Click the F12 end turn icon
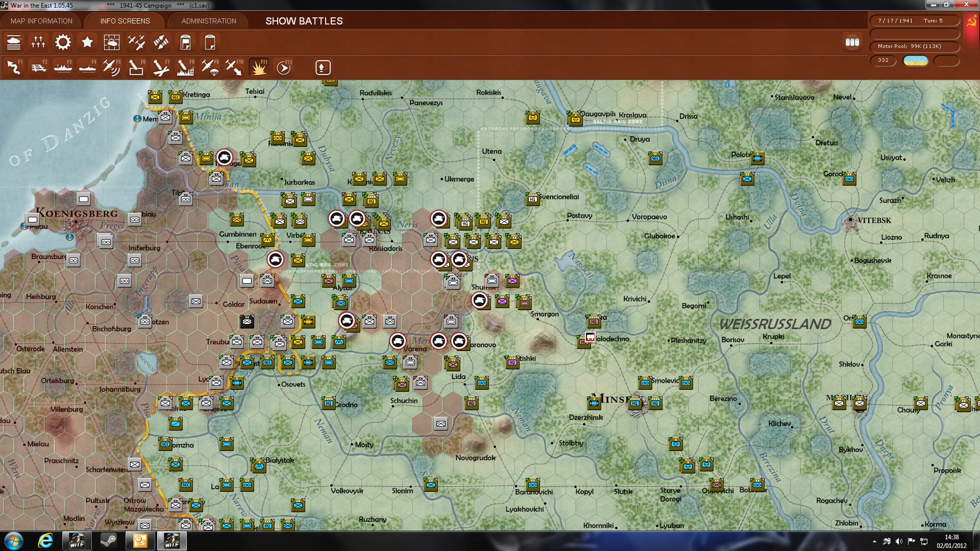Image resolution: width=980 pixels, height=551 pixels. [283, 67]
